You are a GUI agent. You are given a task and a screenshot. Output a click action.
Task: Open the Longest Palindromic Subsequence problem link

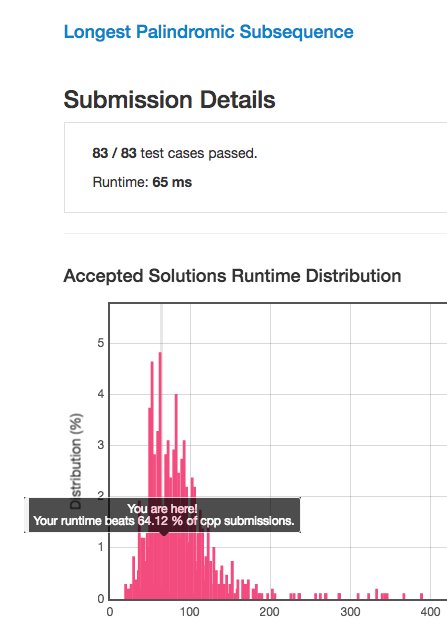pyautogui.click(x=208, y=32)
